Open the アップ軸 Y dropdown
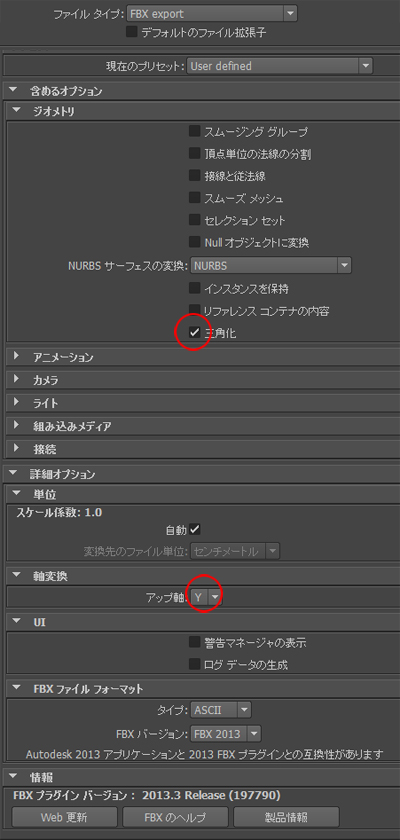The height and width of the screenshot is (840, 400). (x=206, y=597)
